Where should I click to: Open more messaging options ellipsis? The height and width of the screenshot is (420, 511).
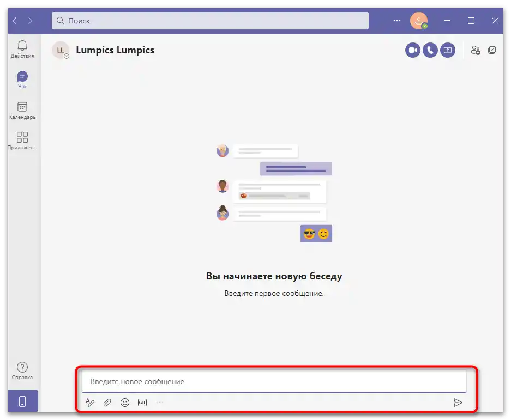160,403
